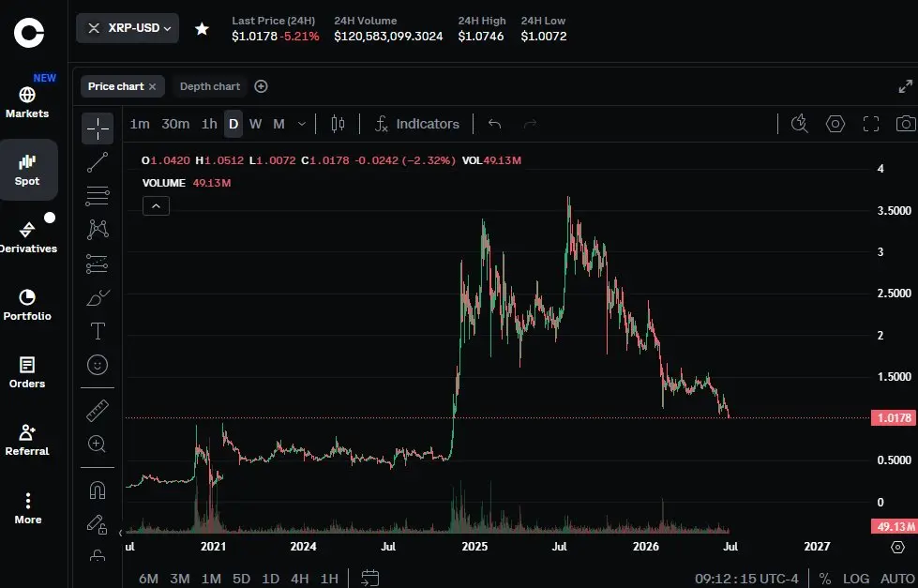
Task: Set the 1h timeframe
Action: (x=209, y=124)
